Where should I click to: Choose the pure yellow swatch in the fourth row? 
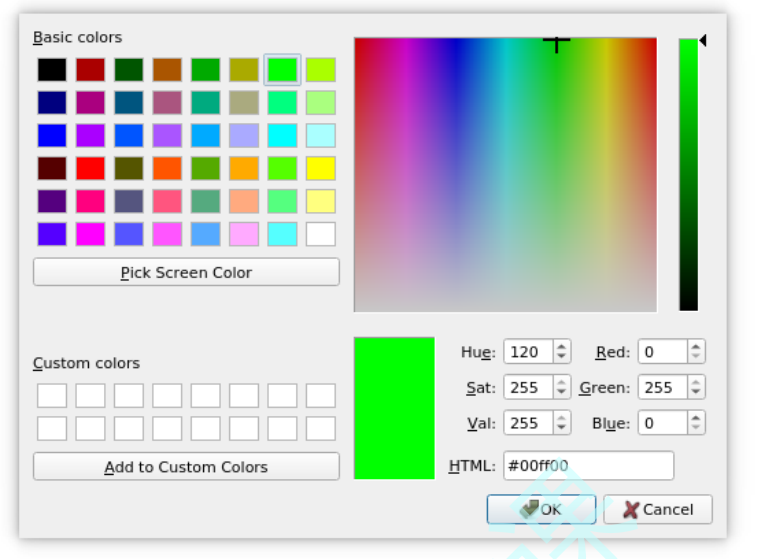pyautogui.click(x=320, y=168)
